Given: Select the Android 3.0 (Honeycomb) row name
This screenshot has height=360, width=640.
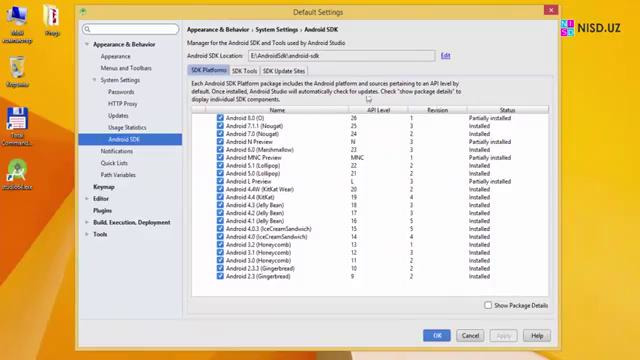Looking at the screenshot, I should tap(258, 260).
